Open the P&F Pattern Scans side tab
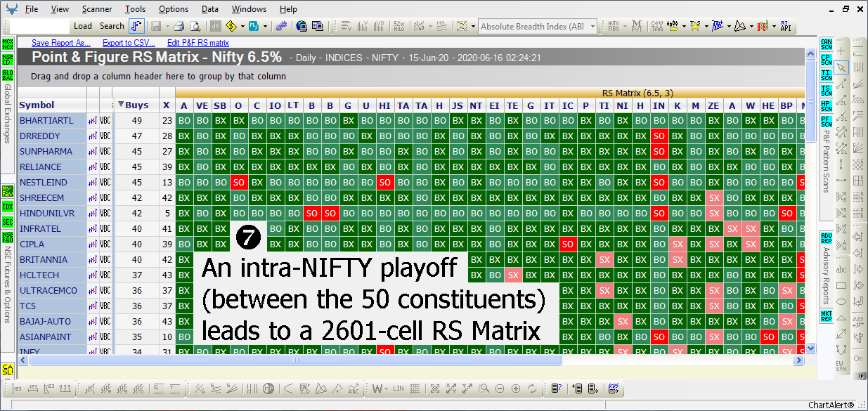 coord(827,160)
